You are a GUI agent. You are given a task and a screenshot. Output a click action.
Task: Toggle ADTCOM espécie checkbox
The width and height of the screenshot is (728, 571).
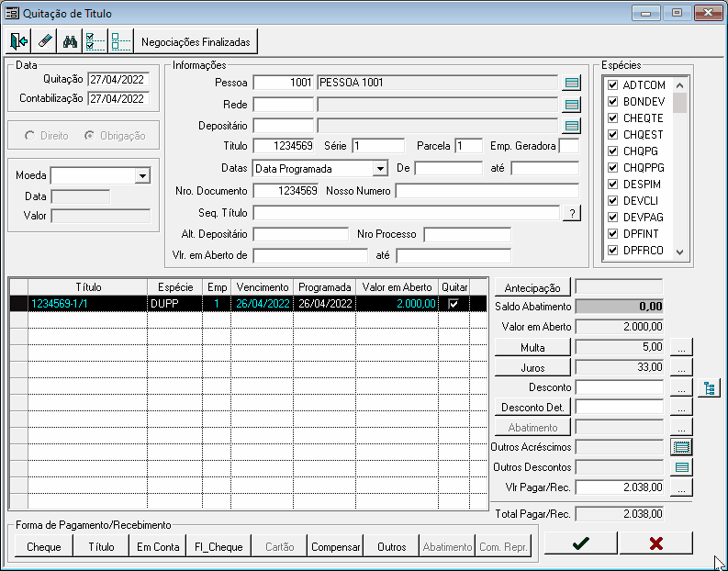click(613, 85)
